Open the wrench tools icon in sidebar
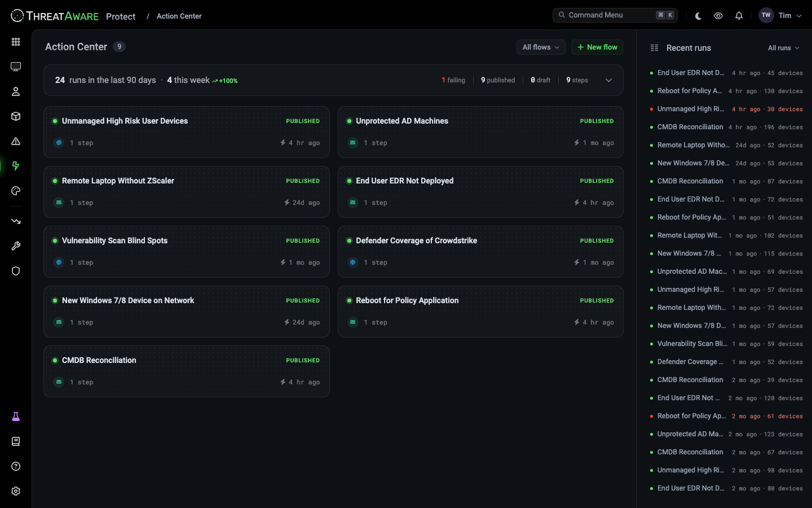This screenshot has height=508, width=812. 16,246
